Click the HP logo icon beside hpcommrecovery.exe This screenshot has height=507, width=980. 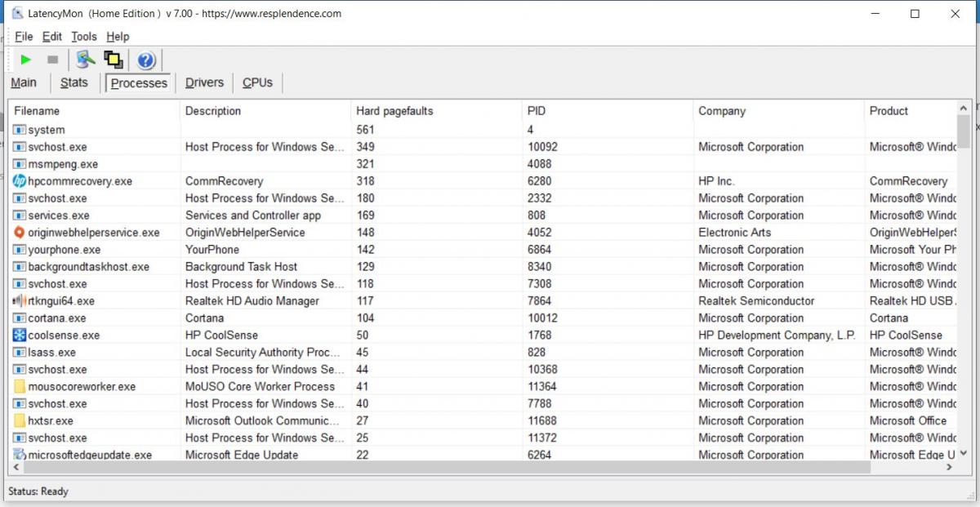point(20,181)
